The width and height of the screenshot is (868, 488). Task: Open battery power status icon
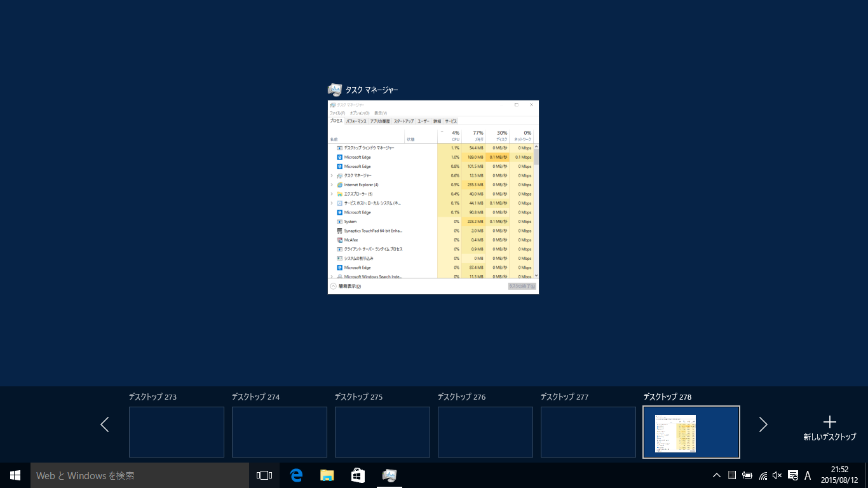[747, 475]
